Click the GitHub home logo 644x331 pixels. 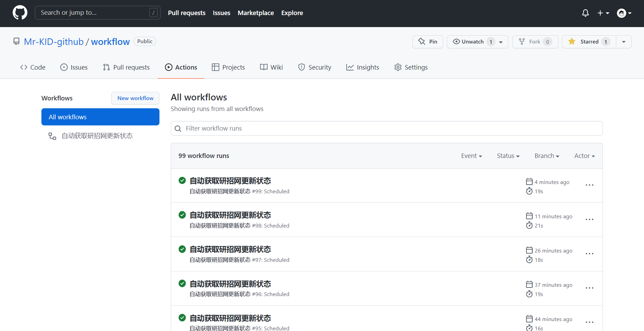pyautogui.click(x=20, y=12)
